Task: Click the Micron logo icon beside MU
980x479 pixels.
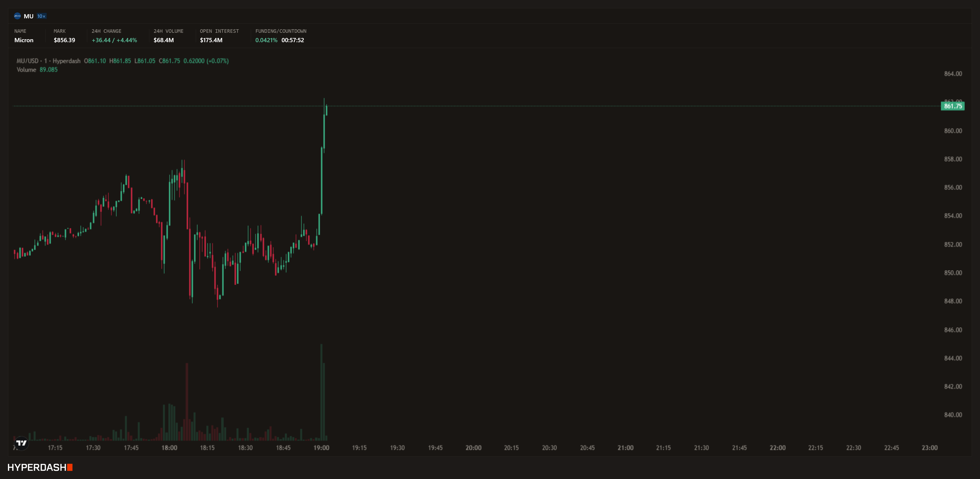Action: tap(17, 16)
